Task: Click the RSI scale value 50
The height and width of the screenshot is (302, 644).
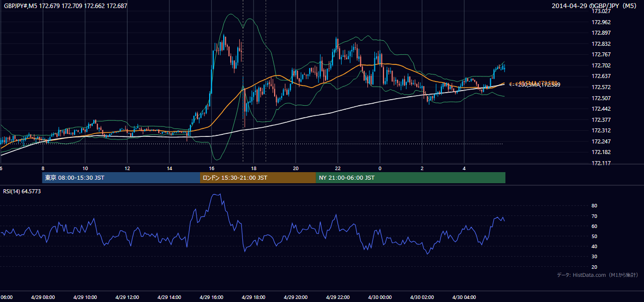Action: coord(595,237)
